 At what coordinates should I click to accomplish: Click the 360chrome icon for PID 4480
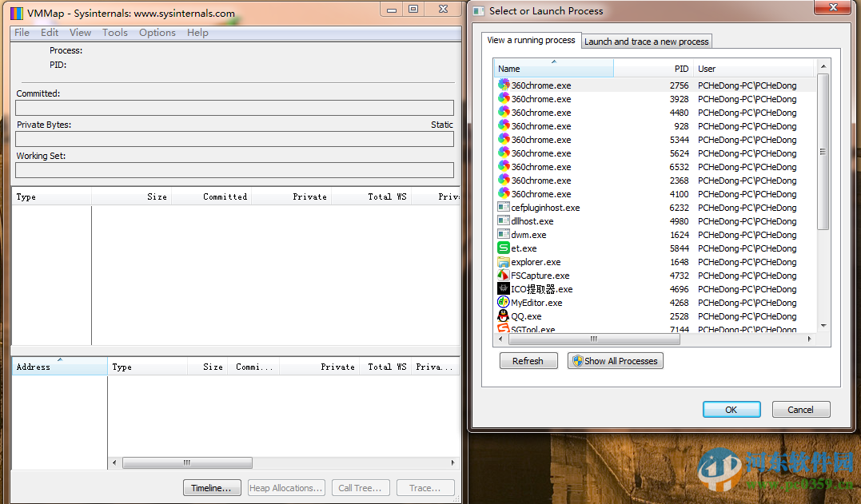pyautogui.click(x=504, y=112)
